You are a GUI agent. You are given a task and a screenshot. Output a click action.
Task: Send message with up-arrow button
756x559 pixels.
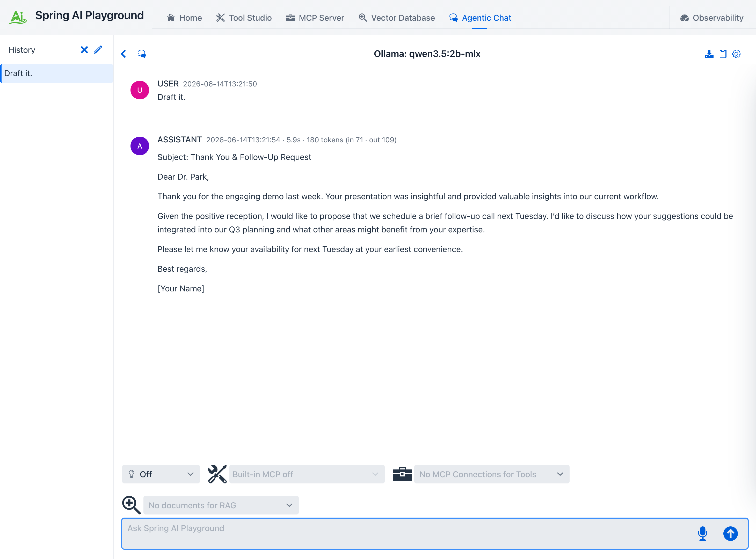tap(730, 534)
